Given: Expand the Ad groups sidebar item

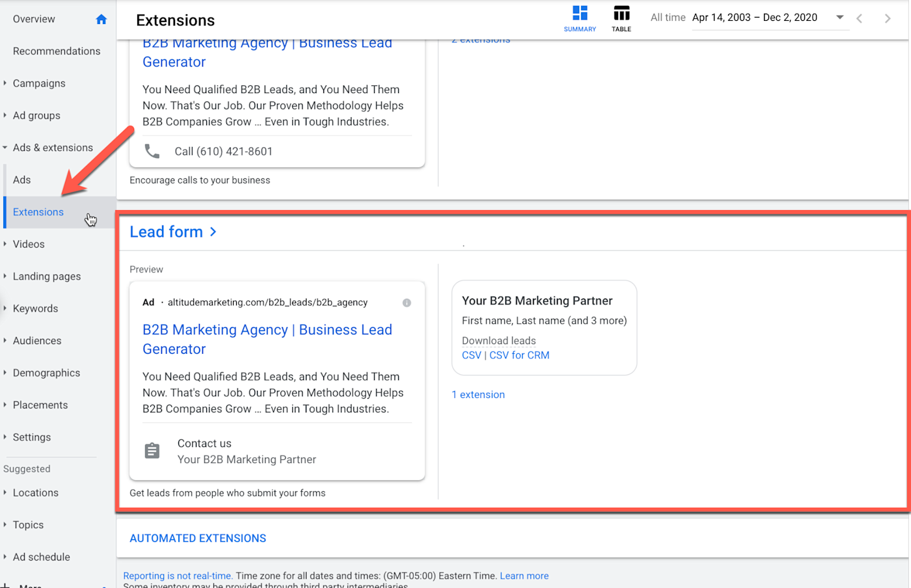Looking at the screenshot, I should tap(5, 115).
